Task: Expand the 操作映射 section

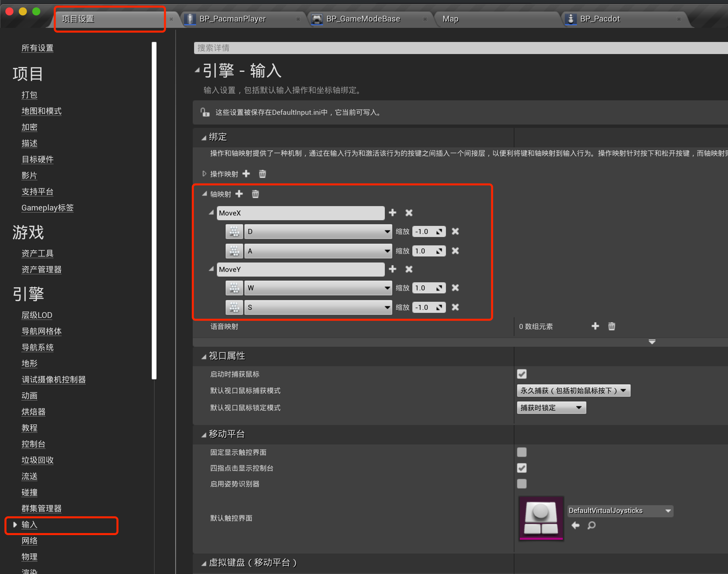Action: 204,174
